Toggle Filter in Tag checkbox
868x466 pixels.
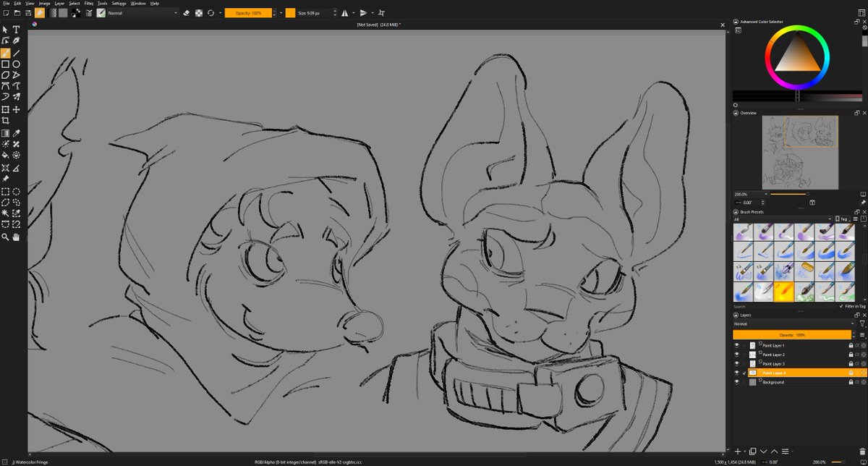pos(841,306)
